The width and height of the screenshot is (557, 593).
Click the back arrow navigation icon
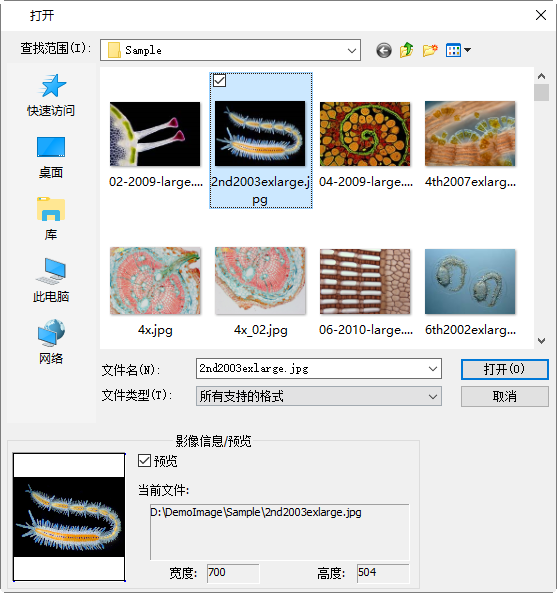[x=383, y=50]
